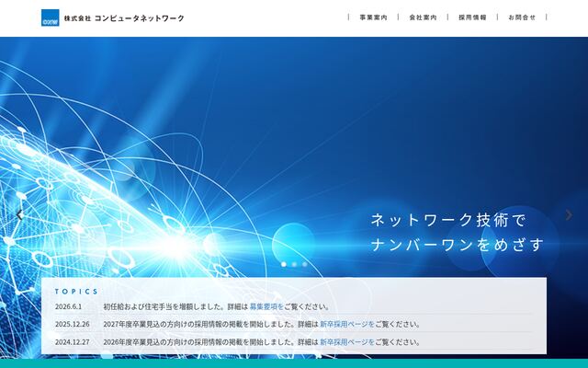Open the お問合せ menu
Image resolution: width=588 pixels, height=368 pixels.
[522, 17]
